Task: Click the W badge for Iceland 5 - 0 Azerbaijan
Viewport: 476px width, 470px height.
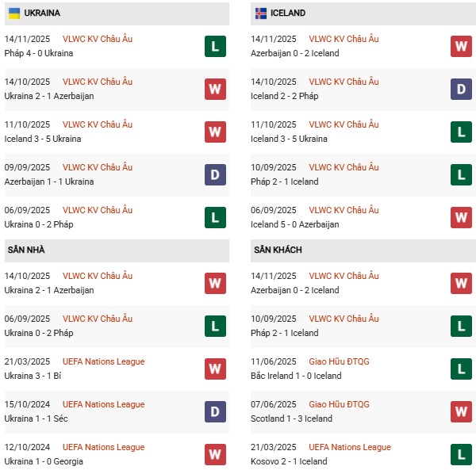Action: point(462,217)
